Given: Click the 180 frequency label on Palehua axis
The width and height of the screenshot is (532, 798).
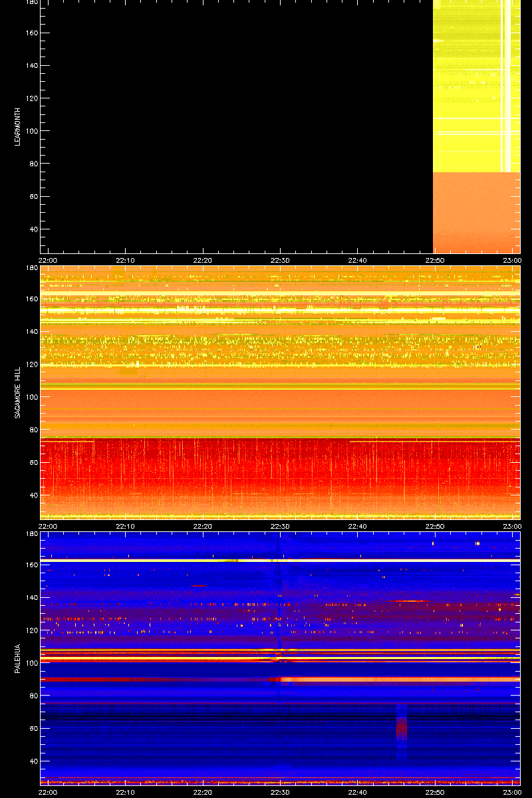Looking at the screenshot, I should (x=31, y=535).
